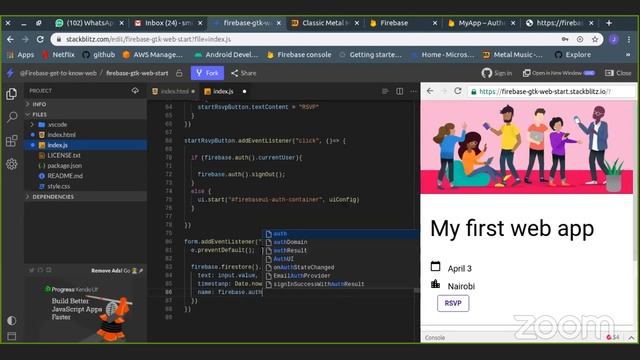Select index.js in file tree

tap(85, 145)
